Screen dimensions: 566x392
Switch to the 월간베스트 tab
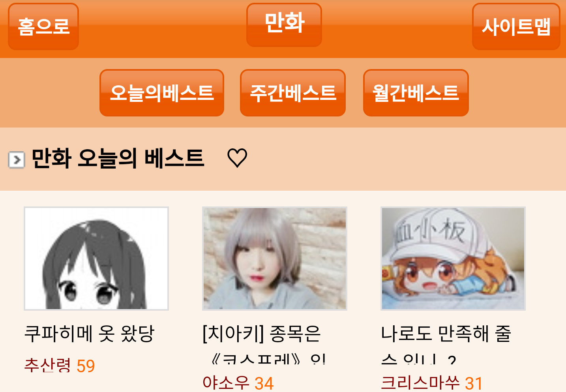[416, 93]
